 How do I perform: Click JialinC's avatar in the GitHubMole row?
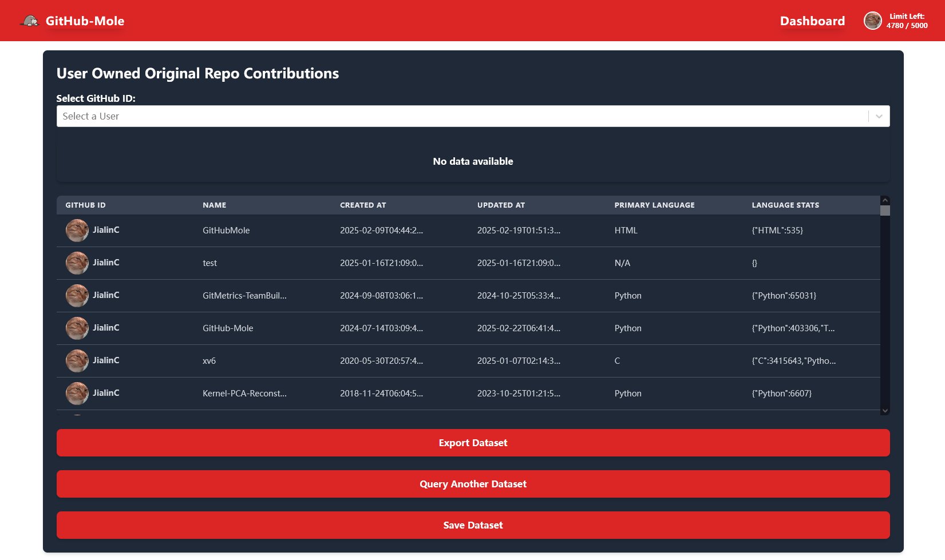point(77,230)
